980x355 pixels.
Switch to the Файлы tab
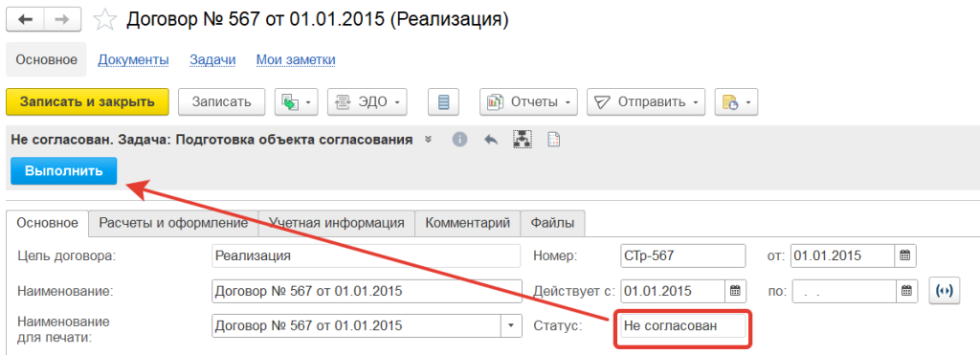click(553, 223)
